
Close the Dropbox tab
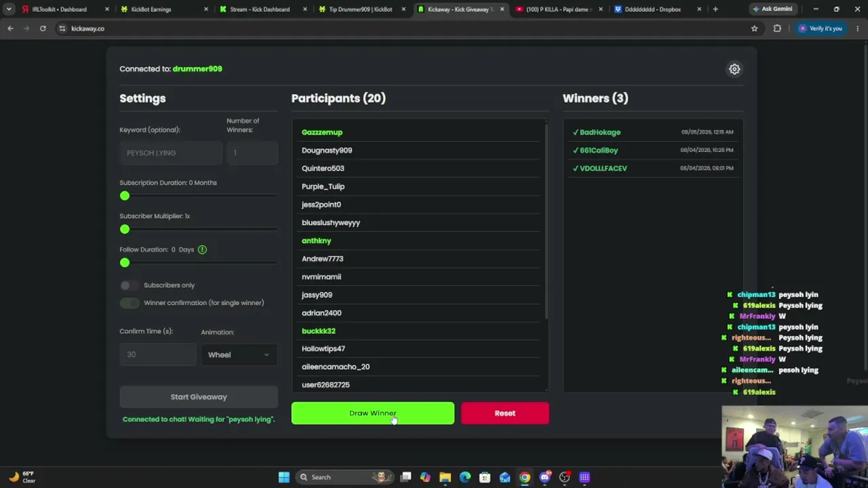[699, 9]
